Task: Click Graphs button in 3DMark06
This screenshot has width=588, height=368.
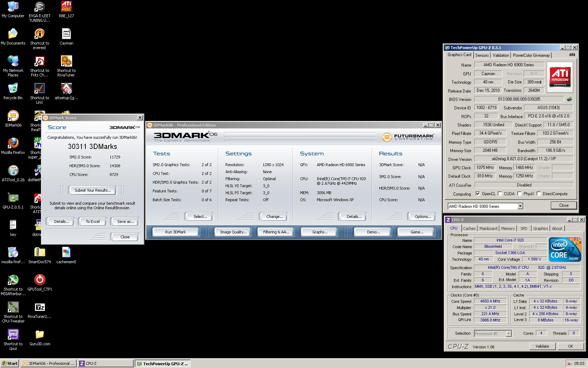Action: click(320, 232)
